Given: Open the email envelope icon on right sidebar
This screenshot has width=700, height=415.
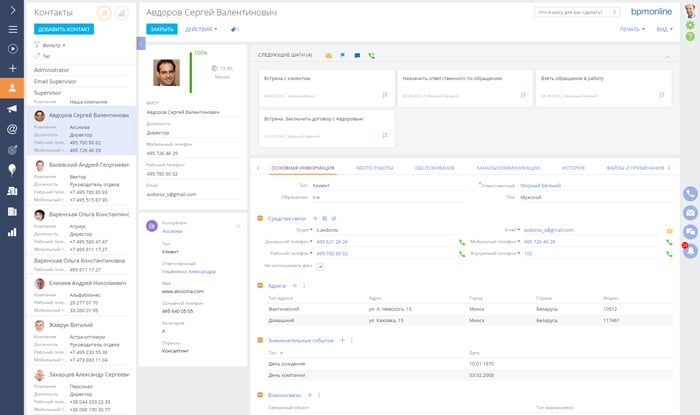Looking at the screenshot, I should 690,212.
